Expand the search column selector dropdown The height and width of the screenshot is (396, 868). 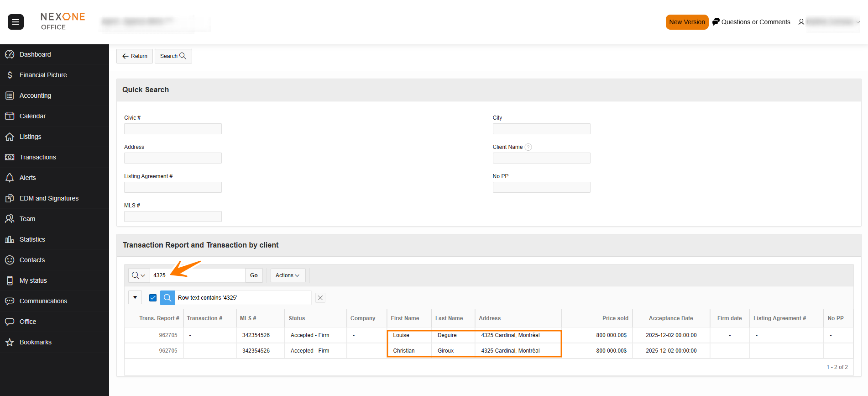click(139, 275)
